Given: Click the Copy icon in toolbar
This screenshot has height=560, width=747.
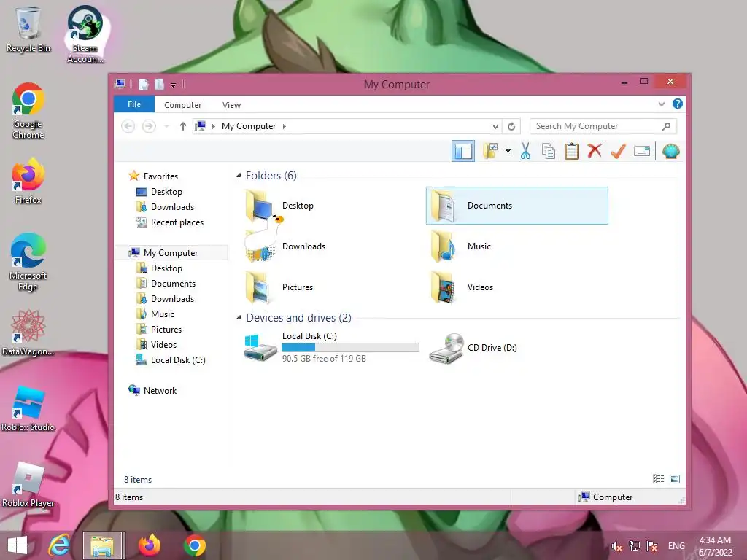Looking at the screenshot, I should [x=549, y=151].
